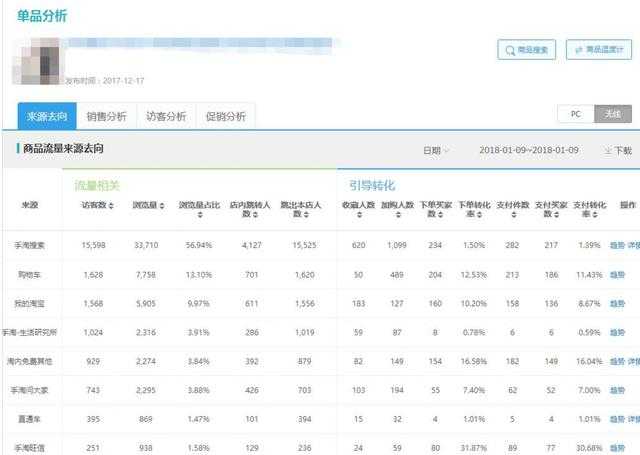Sort by 访客数 column arrow icon
Screen dimensions: 640x455
[x=111, y=206]
